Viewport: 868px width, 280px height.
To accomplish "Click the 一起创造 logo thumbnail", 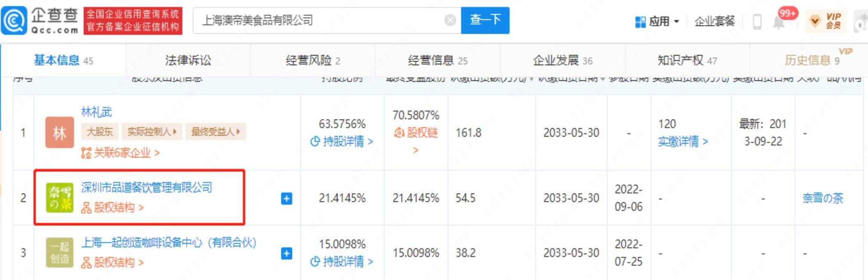I will tap(60, 252).
